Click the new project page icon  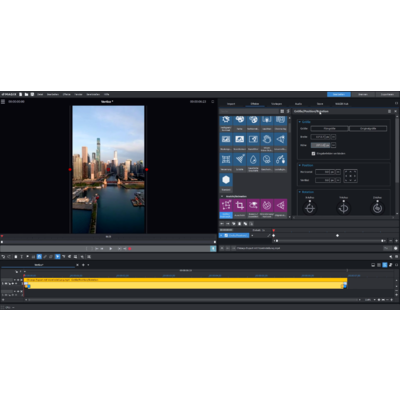pos(21,94)
